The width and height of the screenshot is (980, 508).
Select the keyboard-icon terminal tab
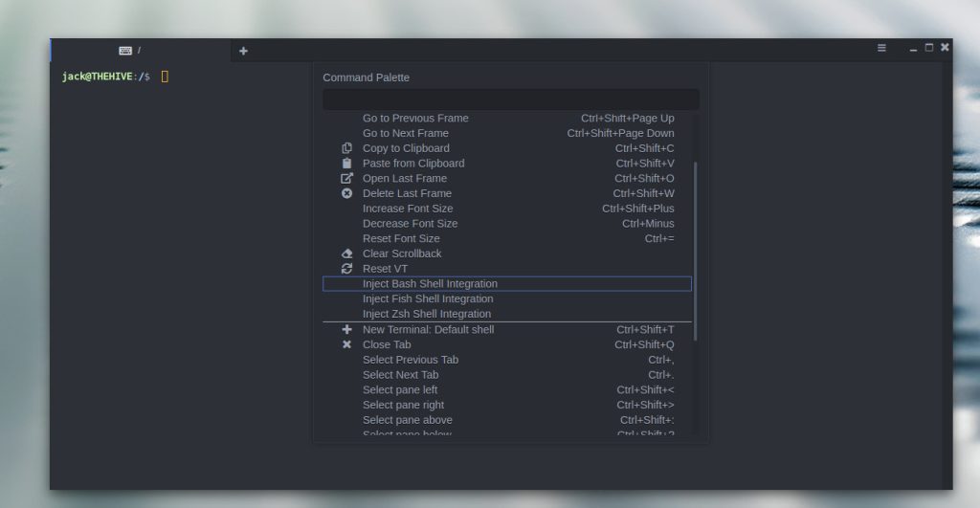pyautogui.click(x=129, y=51)
